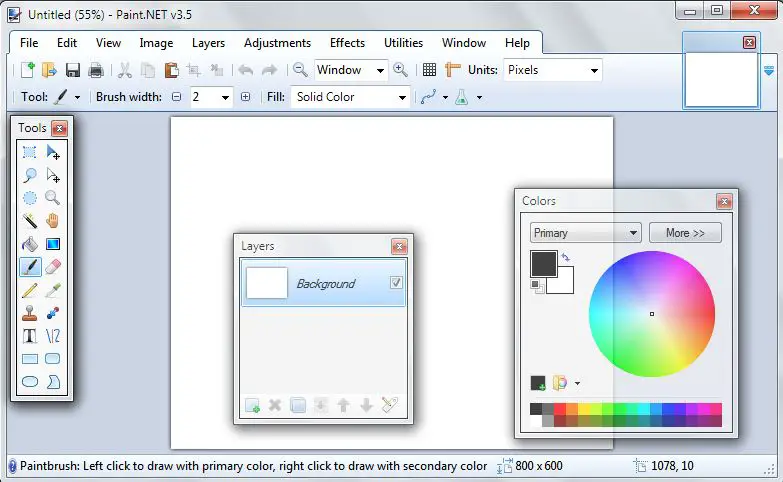Select the Background layer thumbnail
This screenshot has width=783, height=482.
(x=267, y=283)
